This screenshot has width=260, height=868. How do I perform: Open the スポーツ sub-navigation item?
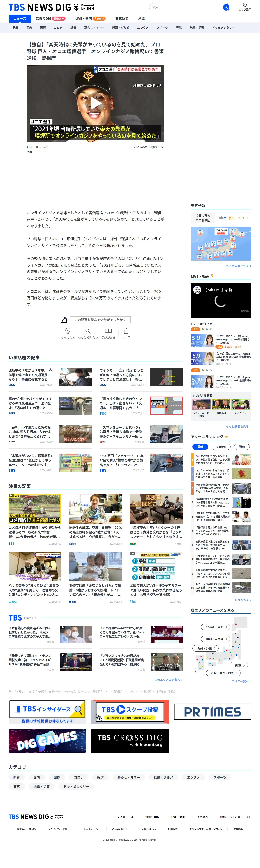[162, 28]
